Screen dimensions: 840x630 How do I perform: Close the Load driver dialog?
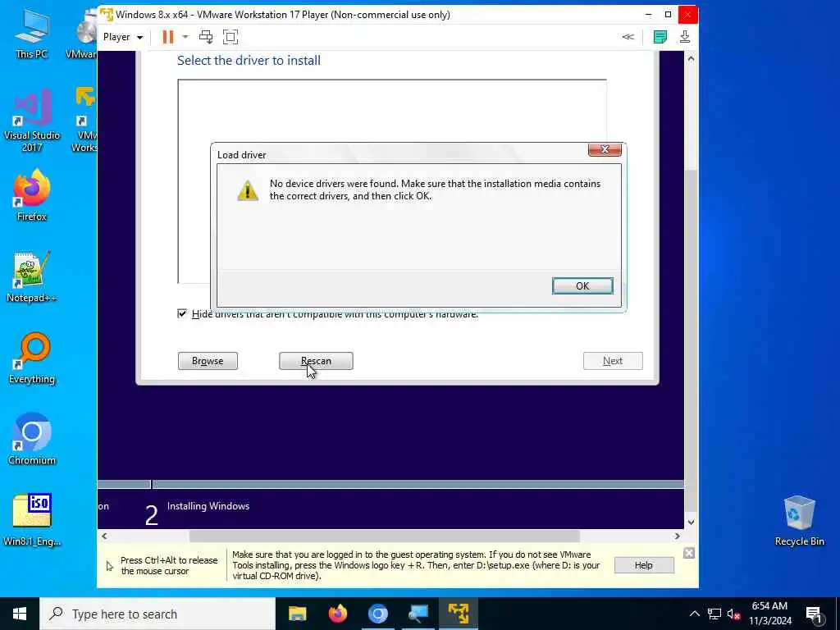(605, 149)
